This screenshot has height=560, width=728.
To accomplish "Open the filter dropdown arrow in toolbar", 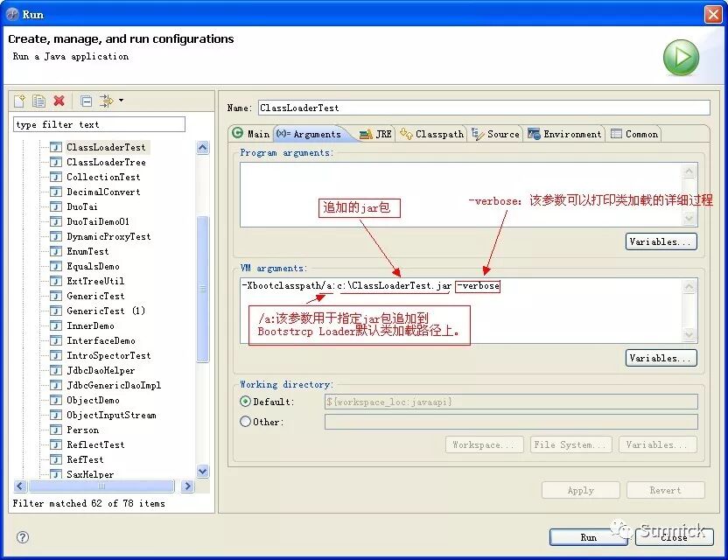I will [x=121, y=101].
